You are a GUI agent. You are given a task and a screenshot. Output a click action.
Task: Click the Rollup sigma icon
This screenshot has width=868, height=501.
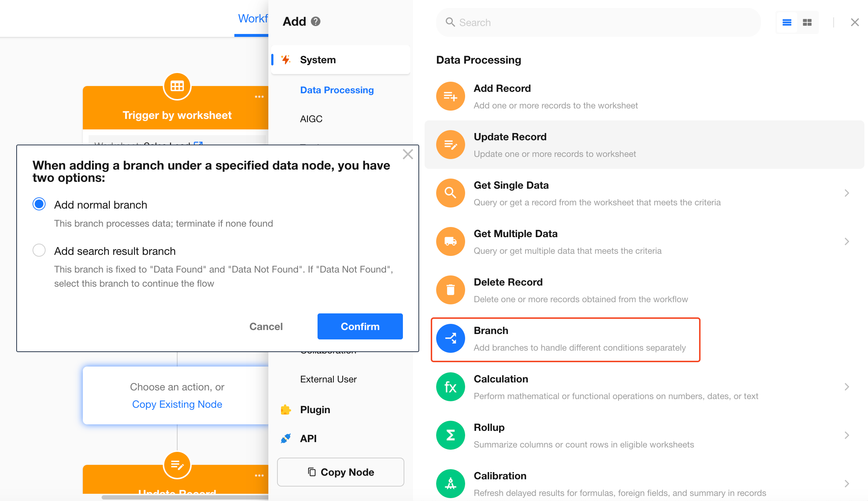coord(450,435)
